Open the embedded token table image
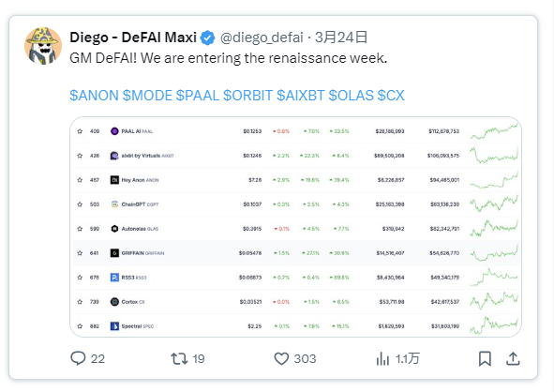Viewport: 554px width, 392px height. pos(295,227)
